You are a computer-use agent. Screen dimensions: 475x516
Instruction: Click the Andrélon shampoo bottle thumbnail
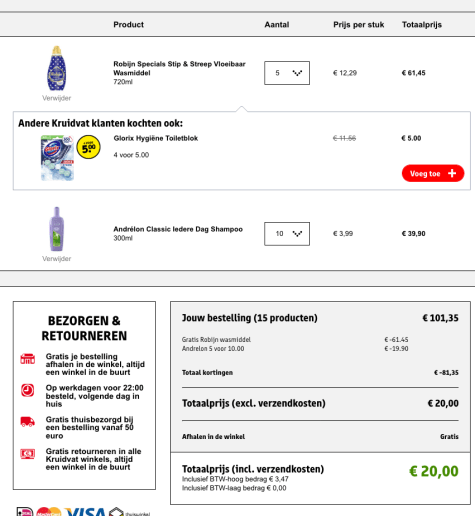pos(57,229)
